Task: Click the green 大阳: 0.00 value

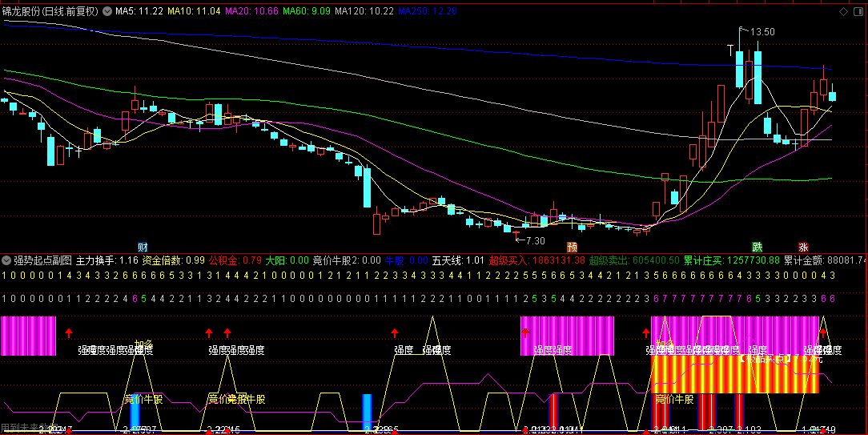Action: pyautogui.click(x=287, y=260)
